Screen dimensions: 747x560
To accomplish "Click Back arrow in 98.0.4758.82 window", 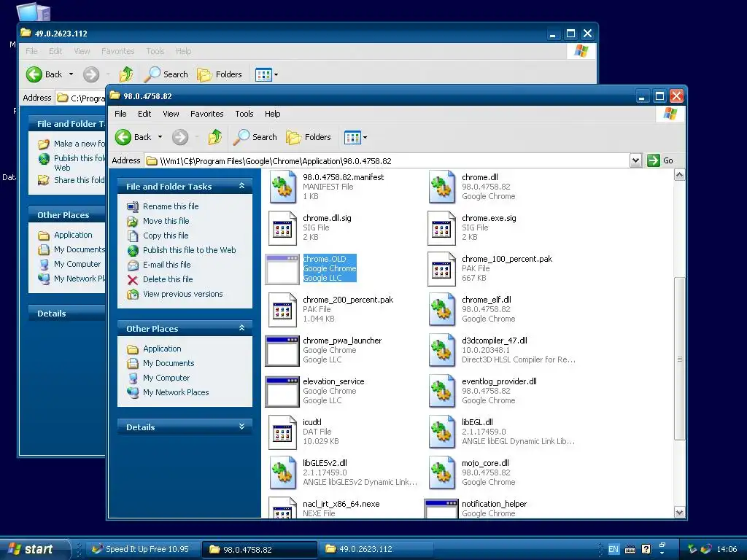I will [123, 137].
